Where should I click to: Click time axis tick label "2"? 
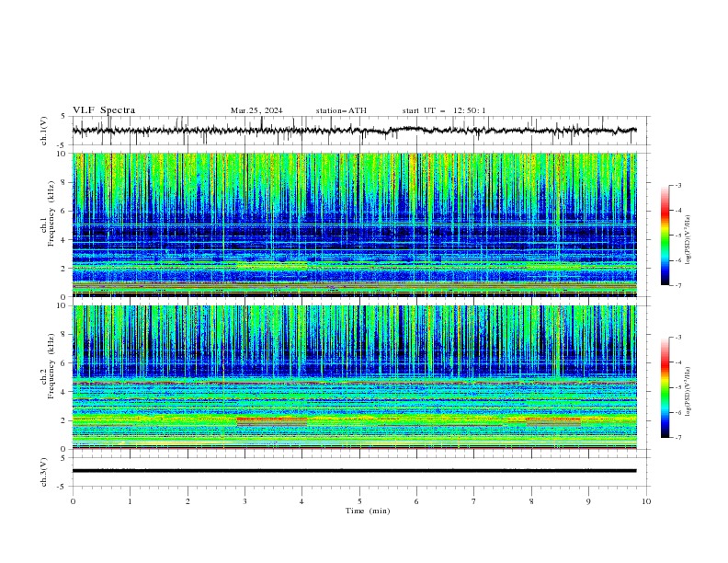[188, 501]
